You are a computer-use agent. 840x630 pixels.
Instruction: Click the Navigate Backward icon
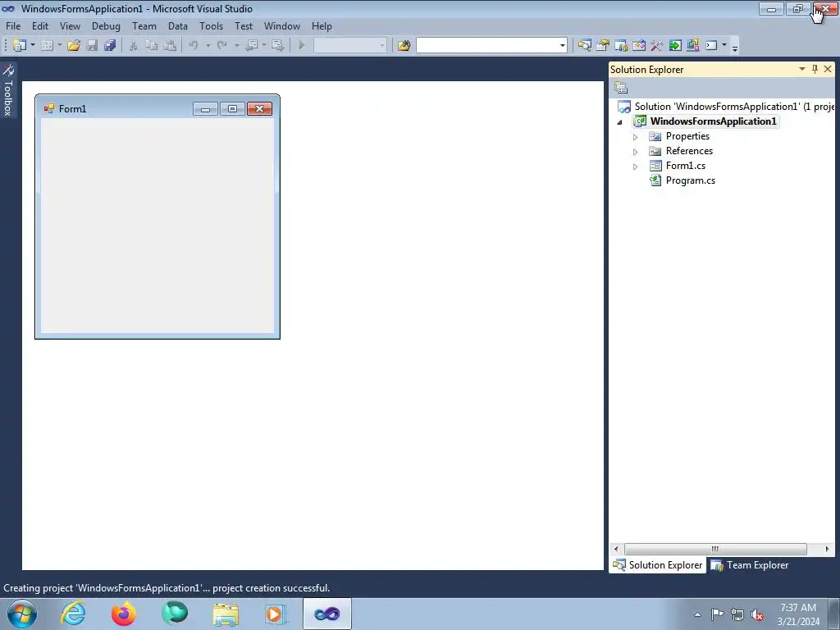tap(251, 46)
